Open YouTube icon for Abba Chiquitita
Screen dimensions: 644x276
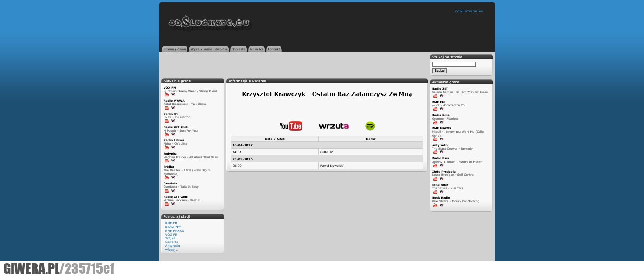[167, 147]
